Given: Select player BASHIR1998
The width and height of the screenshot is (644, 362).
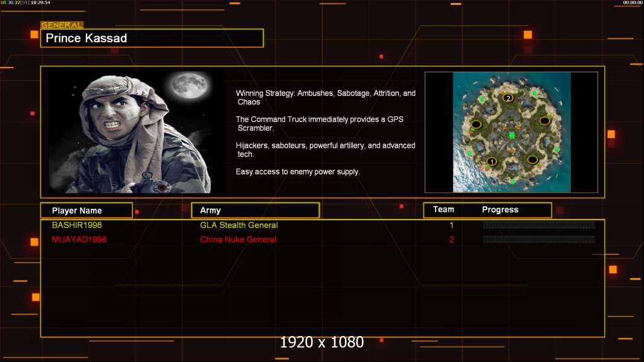Looking at the screenshot, I should click(77, 225).
